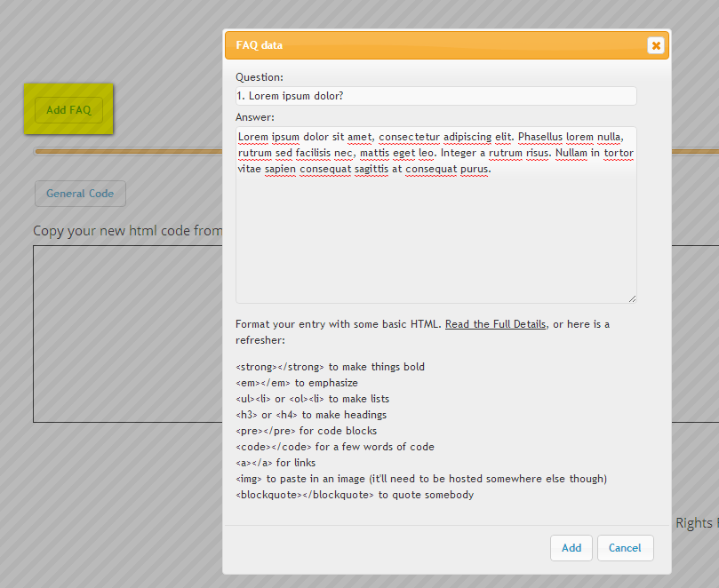Grab the Answer textarea resize handle

point(632,298)
